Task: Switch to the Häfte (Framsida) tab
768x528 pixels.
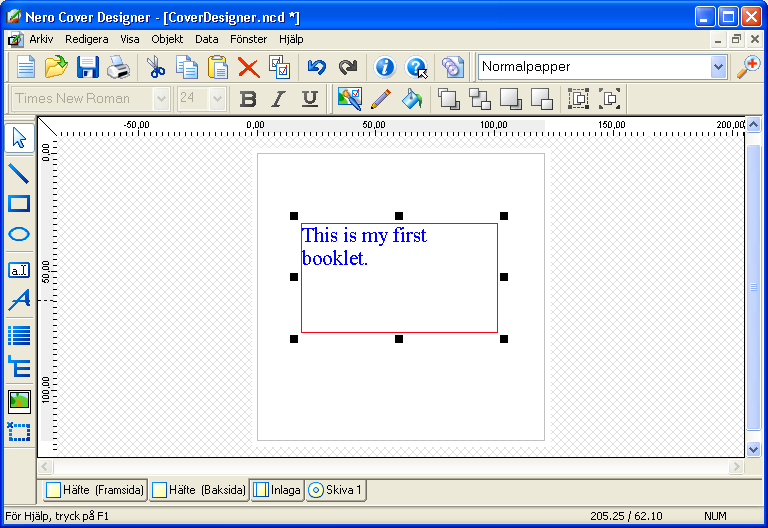Action: tap(96, 490)
